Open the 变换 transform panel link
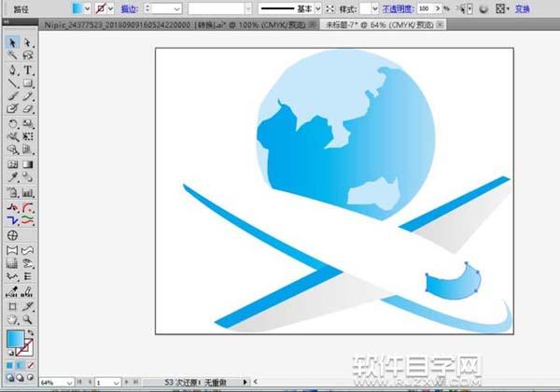 click(522, 9)
